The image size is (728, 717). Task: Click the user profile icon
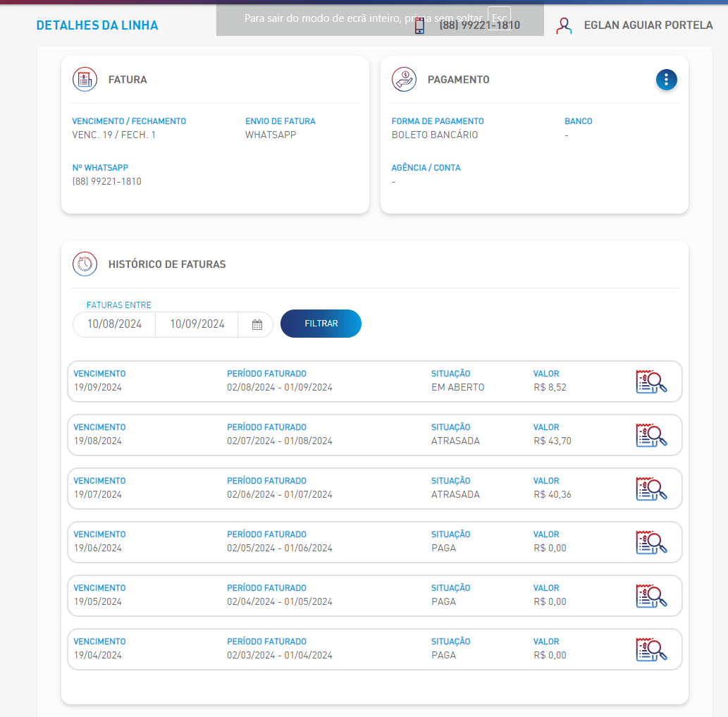[564, 25]
